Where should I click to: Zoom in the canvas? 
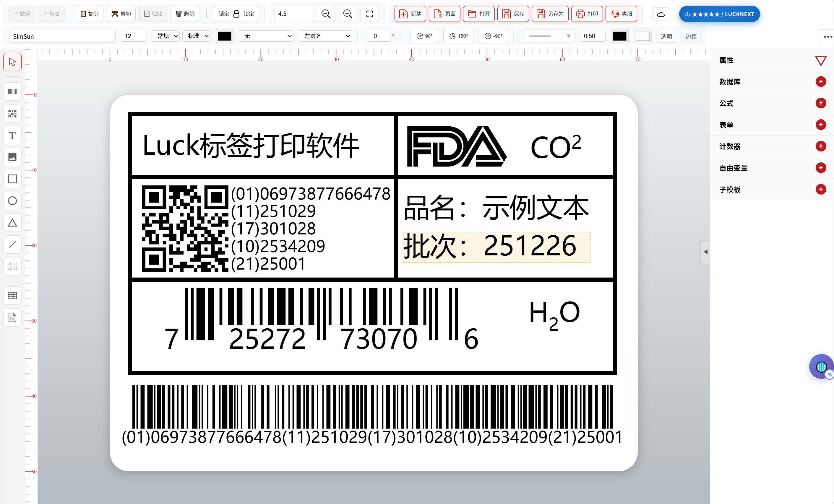pyautogui.click(x=348, y=14)
